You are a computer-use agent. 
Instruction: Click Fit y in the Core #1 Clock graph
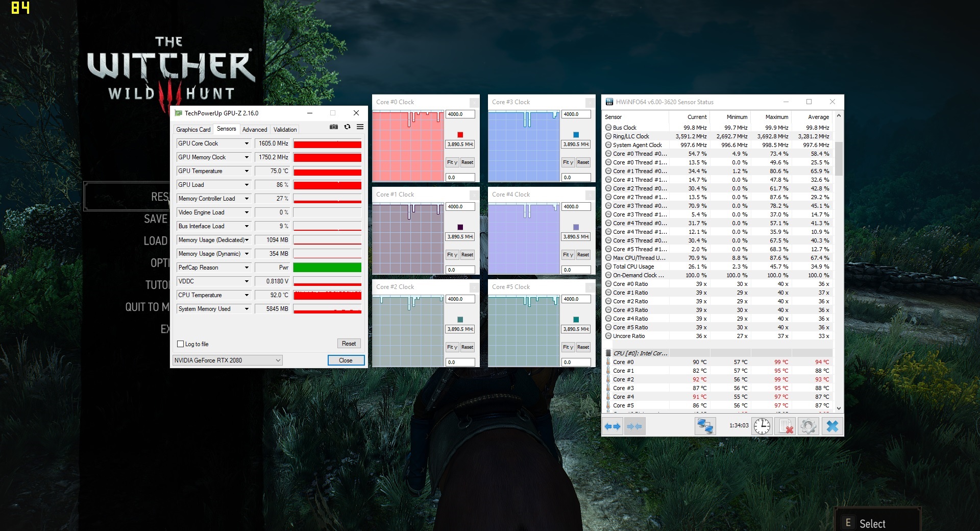click(452, 255)
